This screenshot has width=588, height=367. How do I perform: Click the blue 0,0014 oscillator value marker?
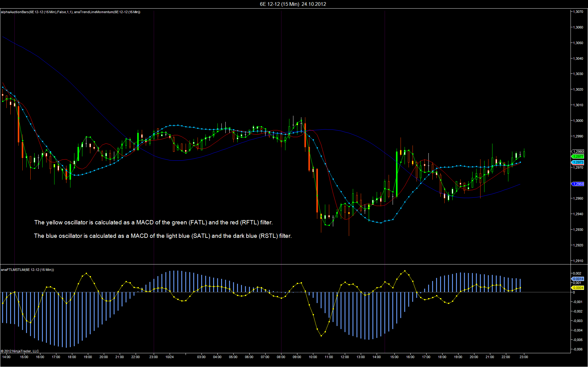coord(578,279)
